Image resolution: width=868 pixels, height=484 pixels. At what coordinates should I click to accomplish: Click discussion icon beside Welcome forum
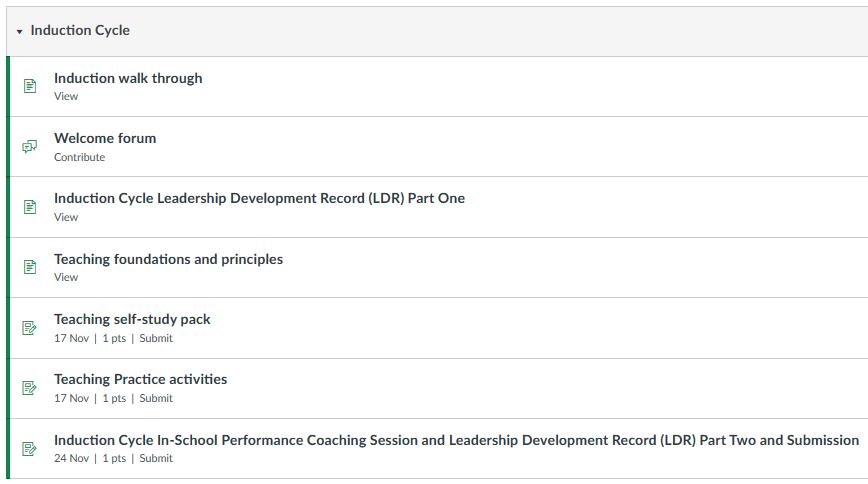pos(30,147)
